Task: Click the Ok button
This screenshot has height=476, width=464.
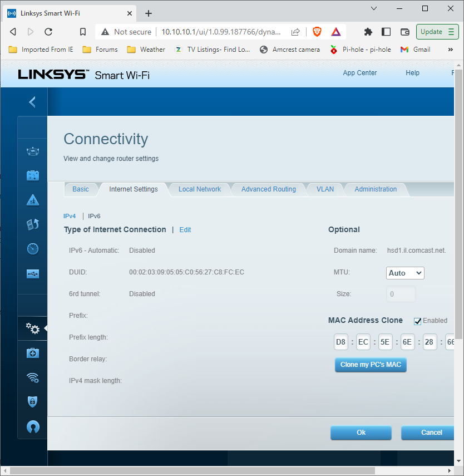Action: pos(361,433)
